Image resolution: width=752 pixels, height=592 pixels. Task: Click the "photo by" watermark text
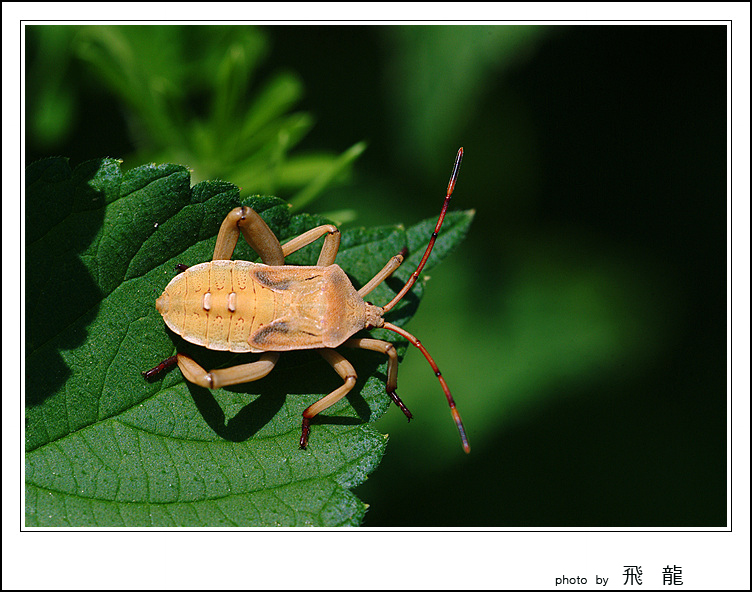581,580
